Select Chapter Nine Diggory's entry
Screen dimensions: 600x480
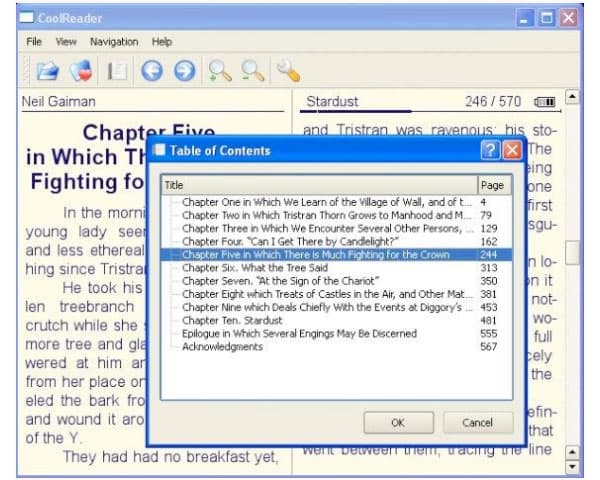coord(336,307)
